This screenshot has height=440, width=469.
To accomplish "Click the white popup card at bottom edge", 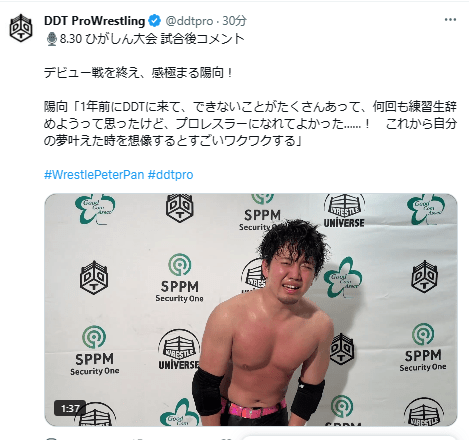I will [348, 437].
